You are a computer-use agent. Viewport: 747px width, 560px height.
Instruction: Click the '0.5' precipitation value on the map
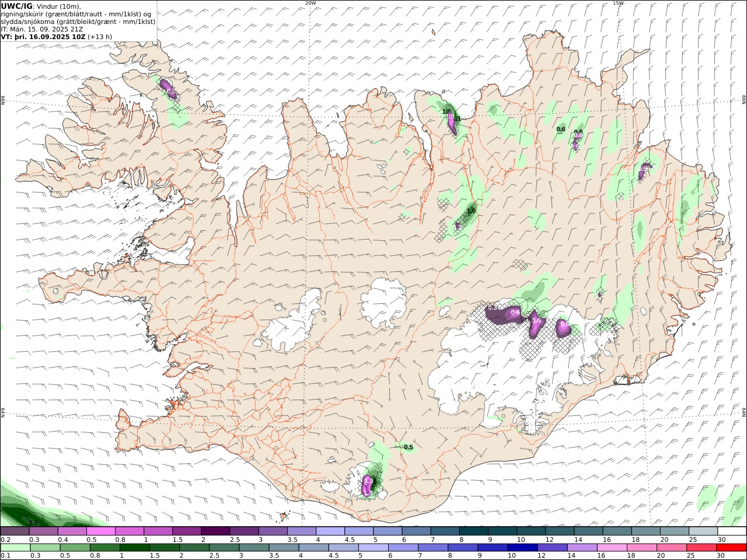point(409,447)
